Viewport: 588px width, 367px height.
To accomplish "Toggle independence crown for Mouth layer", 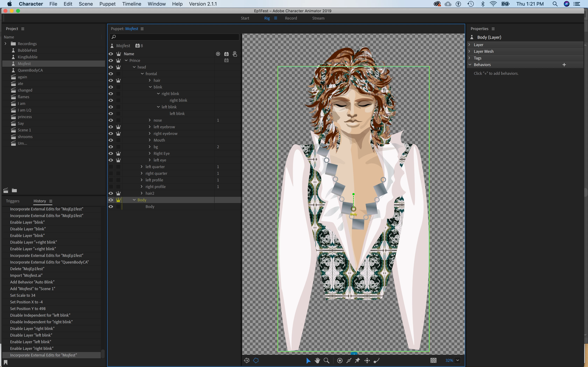I will point(118,140).
